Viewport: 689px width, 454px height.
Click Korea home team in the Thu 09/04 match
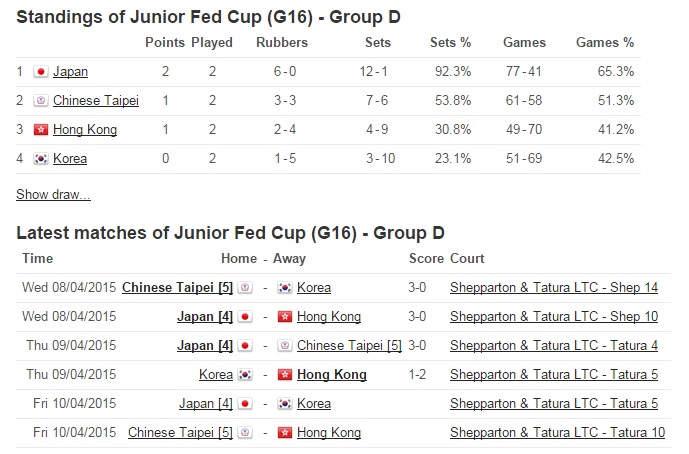pos(216,374)
